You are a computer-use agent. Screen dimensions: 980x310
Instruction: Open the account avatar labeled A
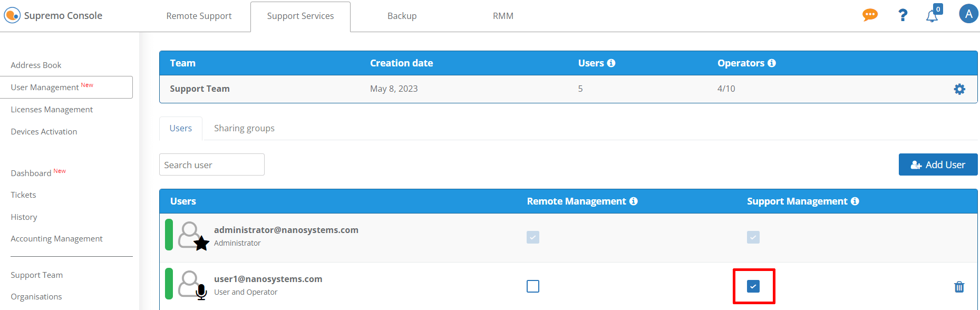[968, 14]
